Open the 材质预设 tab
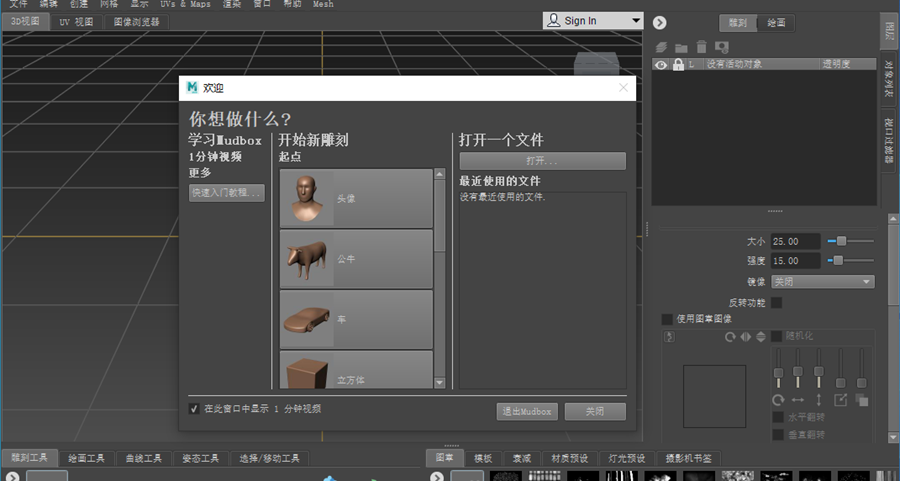 569,459
